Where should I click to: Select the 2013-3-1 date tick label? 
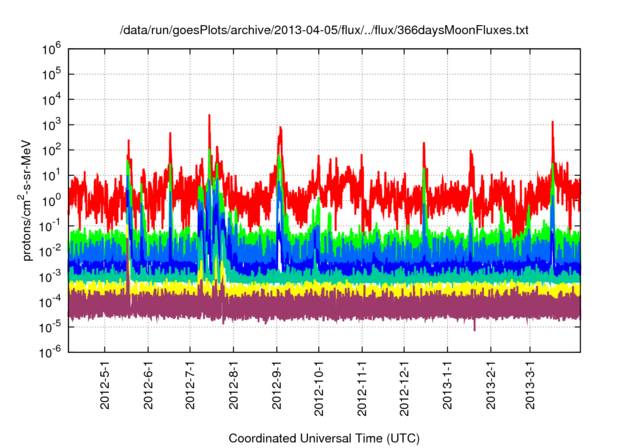click(529, 385)
